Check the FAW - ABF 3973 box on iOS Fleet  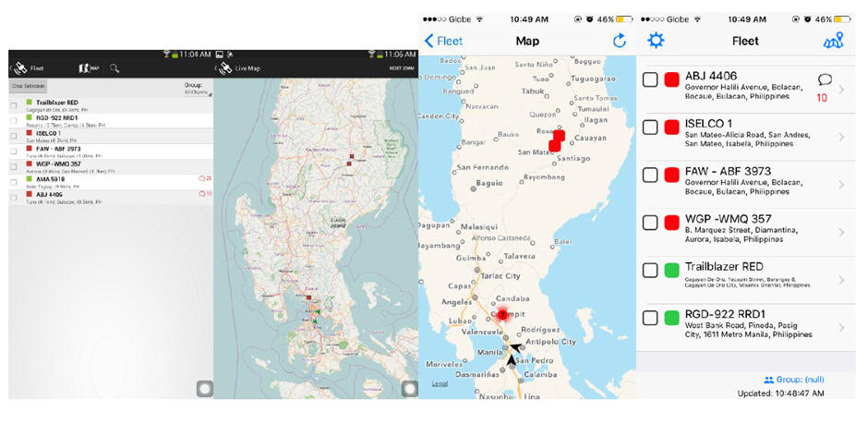click(650, 176)
